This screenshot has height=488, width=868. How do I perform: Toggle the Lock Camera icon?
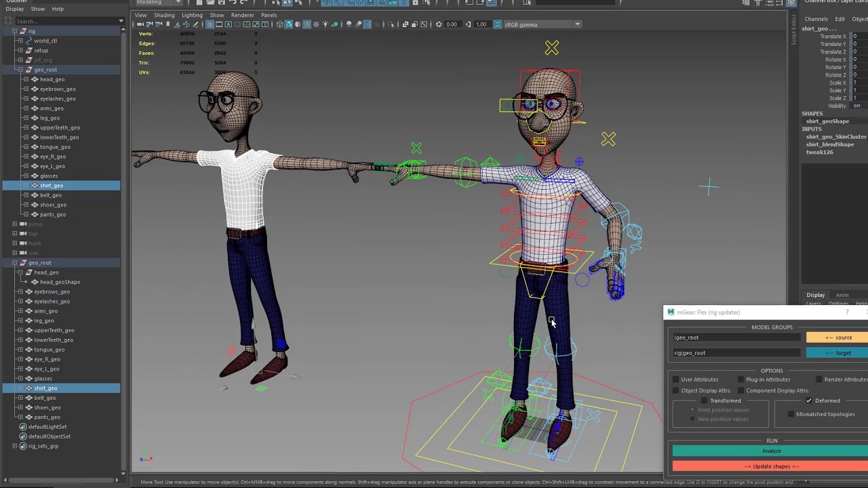click(x=149, y=24)
